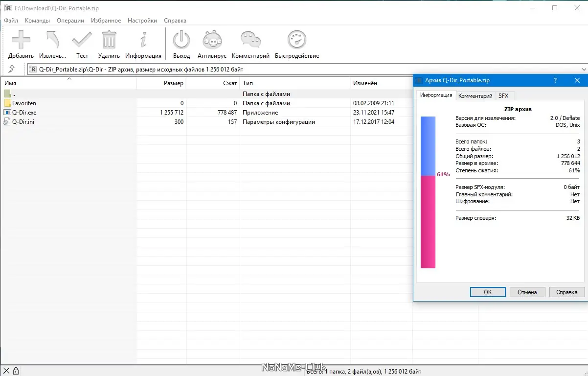Image resolution: width=588 pixels, height=376 pixels.
Task: Switch to the Информация tab in dialog
Action: [x=436, y=95]
